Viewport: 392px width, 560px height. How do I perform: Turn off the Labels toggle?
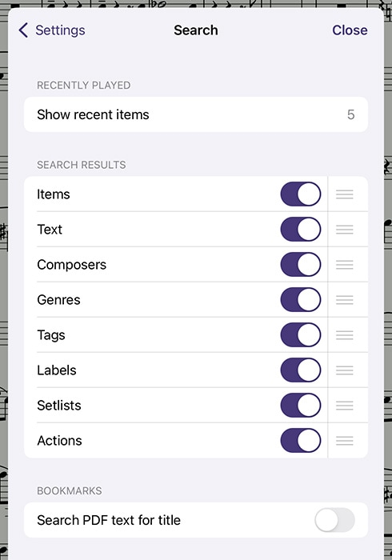tap(301, 370)
